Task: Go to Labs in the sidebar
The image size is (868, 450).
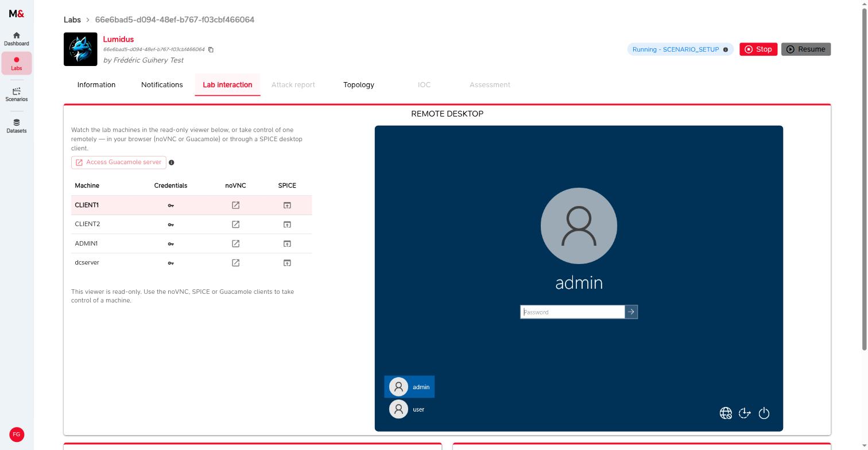Action: click(16, 63)
